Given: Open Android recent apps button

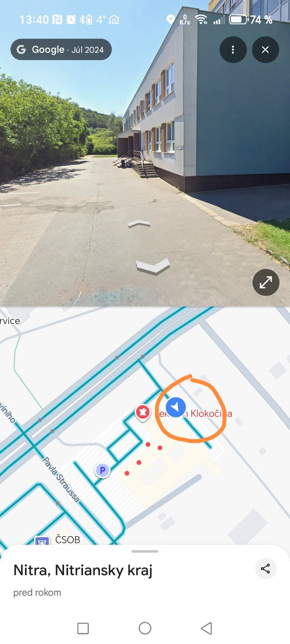Looking at the screenshot, I should pos(83,628).
